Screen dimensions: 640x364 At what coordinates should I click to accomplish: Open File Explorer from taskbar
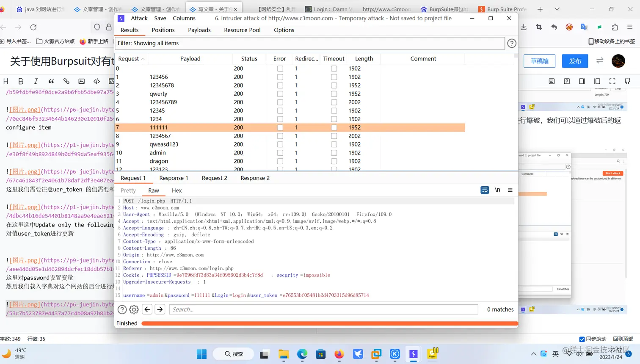283,354
